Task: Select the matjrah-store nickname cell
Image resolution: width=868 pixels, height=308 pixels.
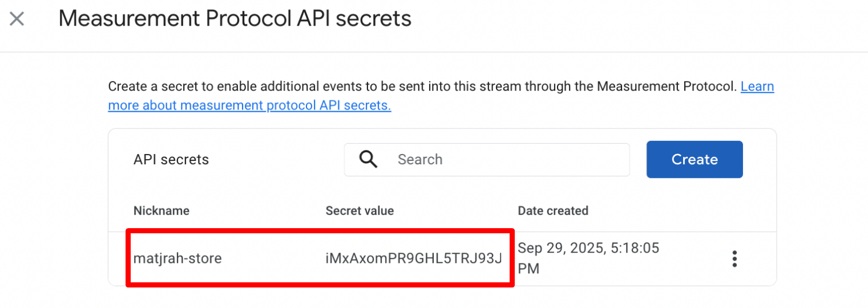Action: (x=177, y=258)
